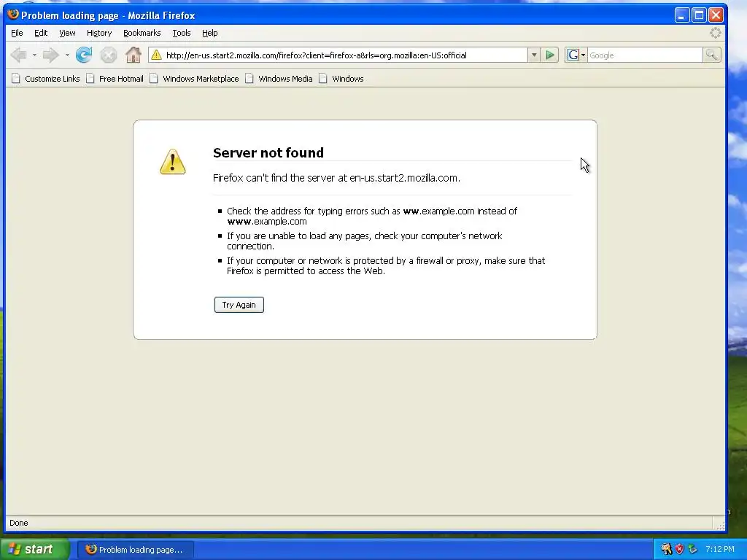Screen dimensions: 747x560
Task: Click the Stop loading button
Action: click(x=109, y=55)
